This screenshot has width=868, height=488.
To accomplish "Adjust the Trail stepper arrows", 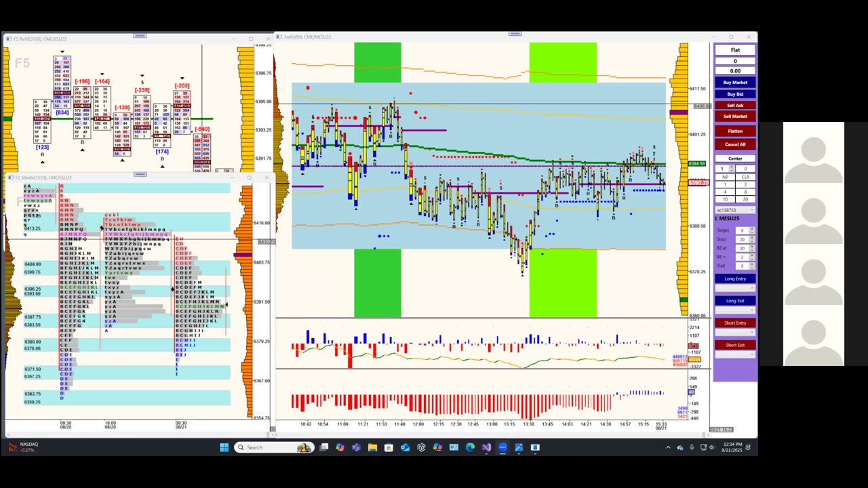I will (752, 266).
